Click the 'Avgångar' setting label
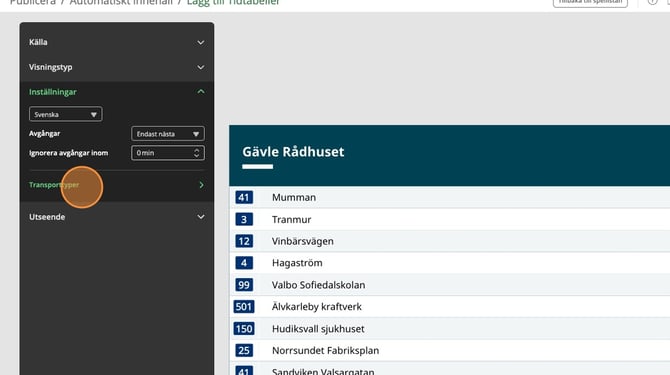Image resolution: width=670 pixels, height=375 pixels. pyautogui.click(x=44, y=133)
